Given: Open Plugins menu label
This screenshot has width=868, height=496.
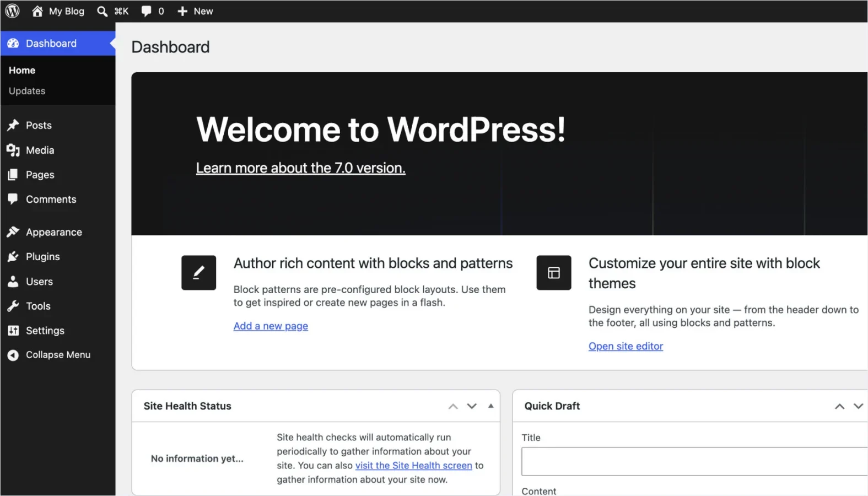Looking at the screenshot, I should point(43,257).
